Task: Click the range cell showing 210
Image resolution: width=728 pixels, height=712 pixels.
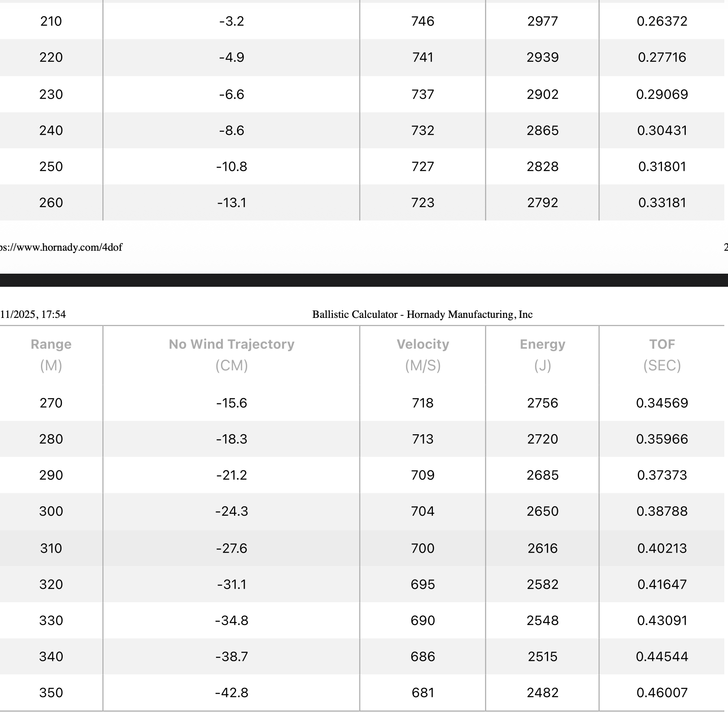Action: (x=51, y=21)
